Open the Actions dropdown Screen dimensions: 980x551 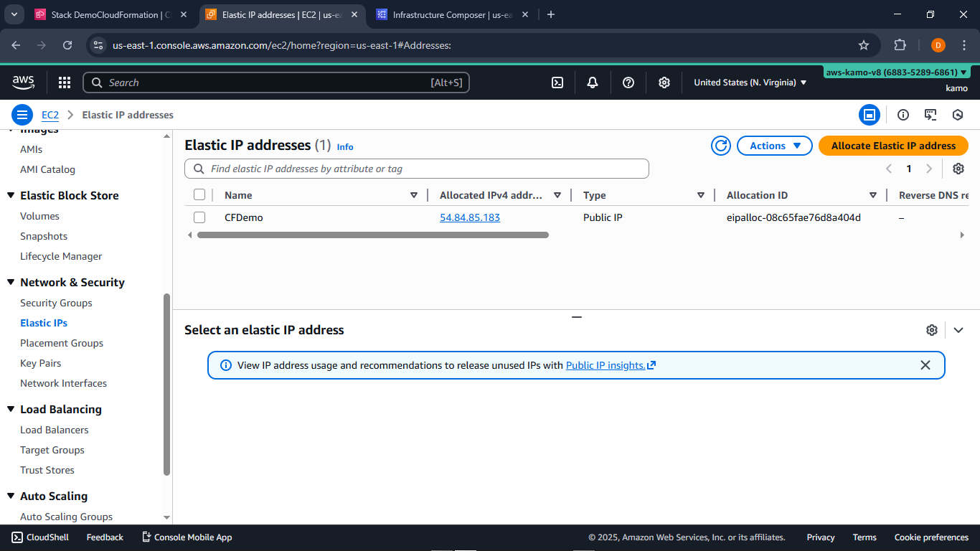coord(775,146)
